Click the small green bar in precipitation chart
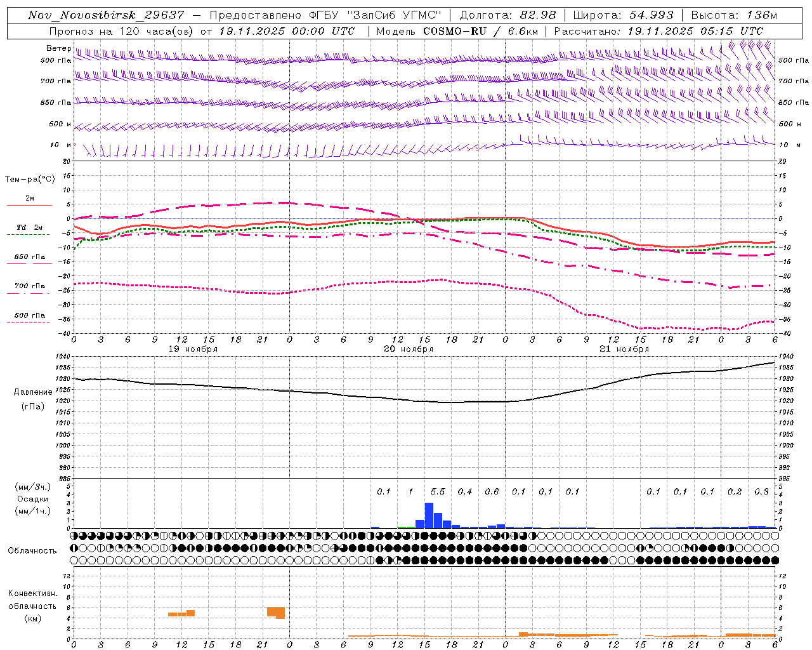Screen dimensions: 812x650 406,527
